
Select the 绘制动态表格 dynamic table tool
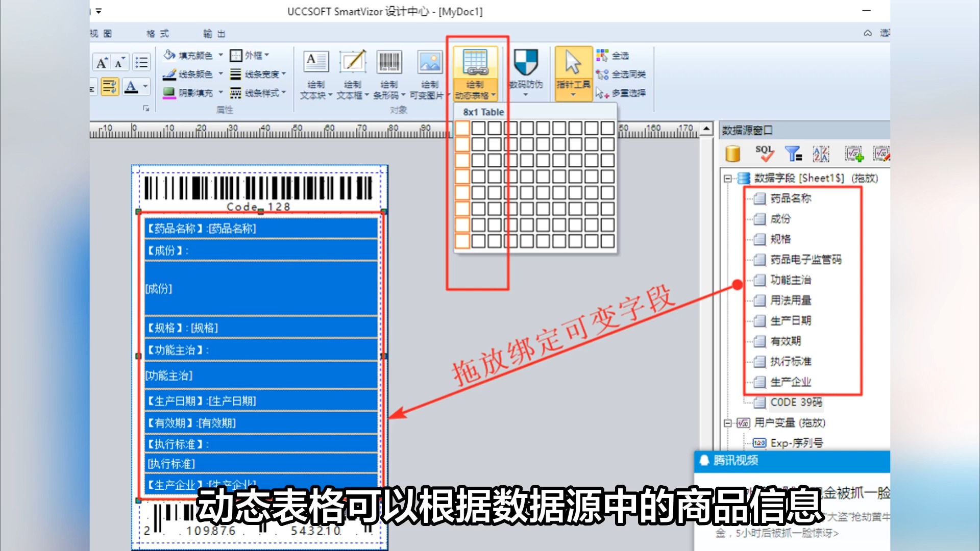475,75
